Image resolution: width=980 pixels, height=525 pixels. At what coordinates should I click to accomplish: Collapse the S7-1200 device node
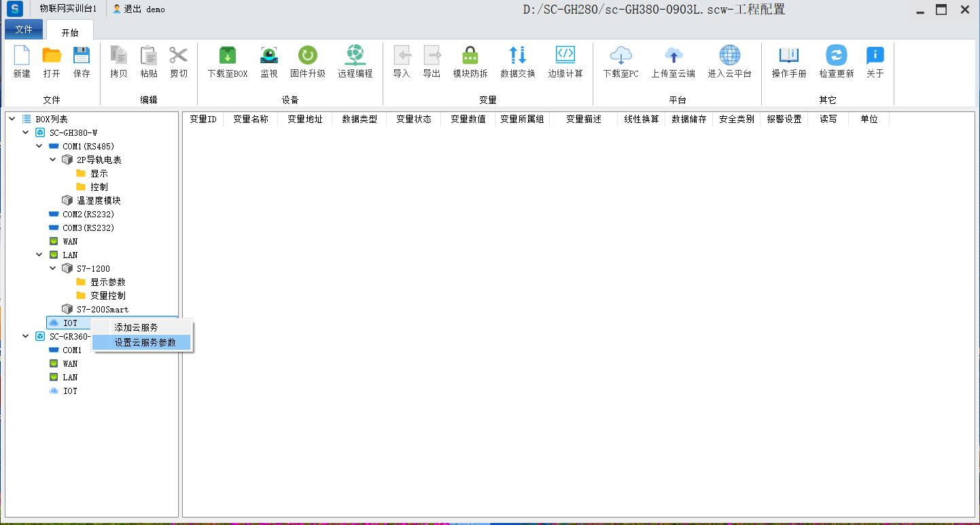pos(53,268)
